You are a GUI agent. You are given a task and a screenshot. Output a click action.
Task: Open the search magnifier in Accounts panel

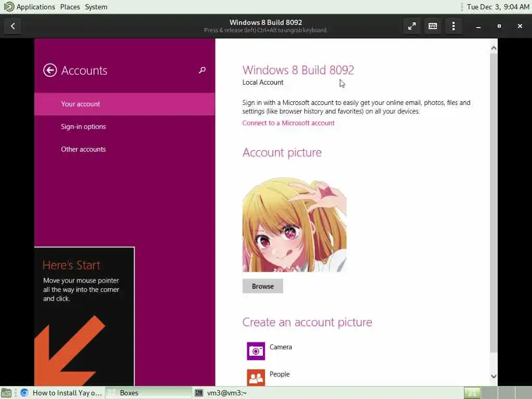[202, 70]
